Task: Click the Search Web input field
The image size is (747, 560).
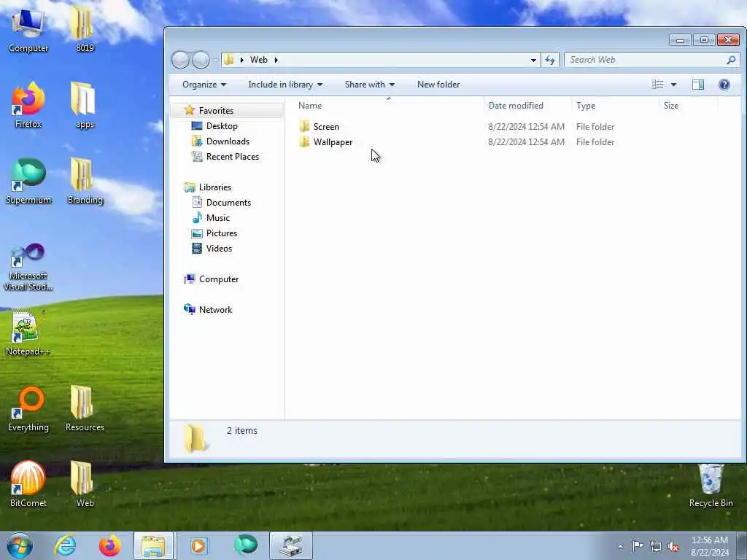Action: pos(646,60)
